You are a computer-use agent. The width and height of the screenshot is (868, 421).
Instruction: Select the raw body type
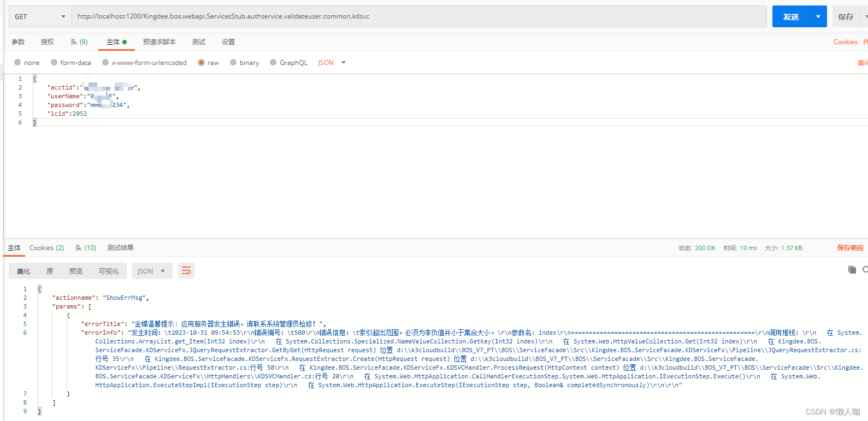click(x=208, y=63)
